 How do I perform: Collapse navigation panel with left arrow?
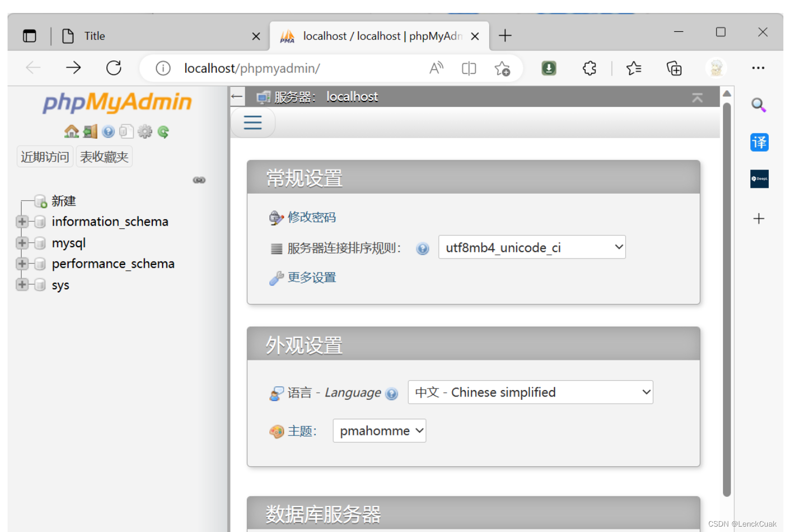pos(236,97)
